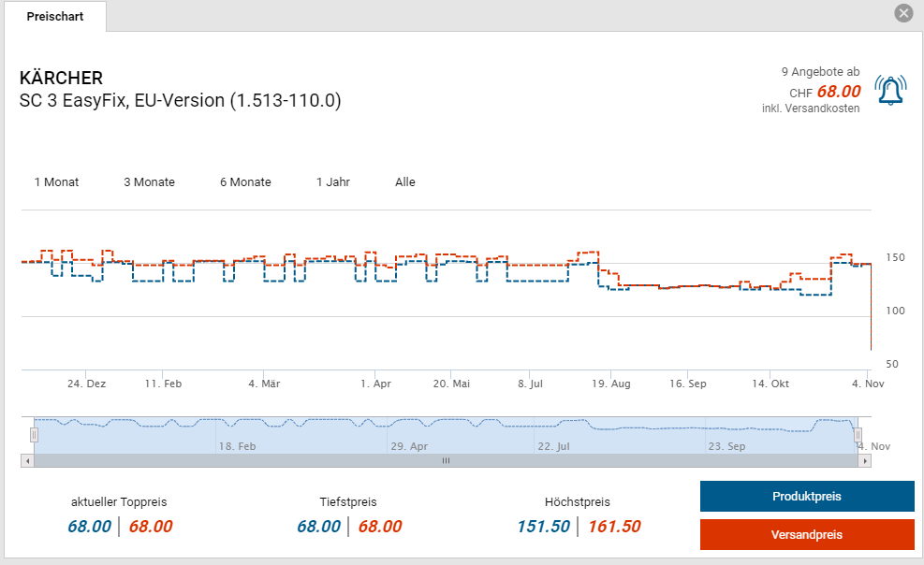Toggle the red Versandpreis series

click(x=806, y=535)
